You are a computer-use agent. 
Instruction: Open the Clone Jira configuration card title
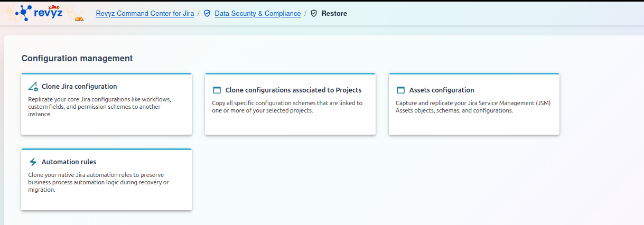(79, 87)
